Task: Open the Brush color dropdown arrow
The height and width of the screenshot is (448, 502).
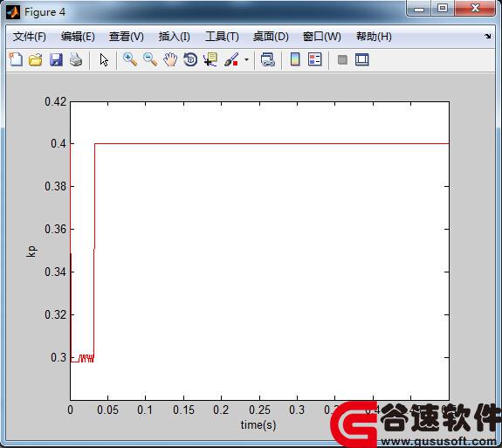Action: 246,60
